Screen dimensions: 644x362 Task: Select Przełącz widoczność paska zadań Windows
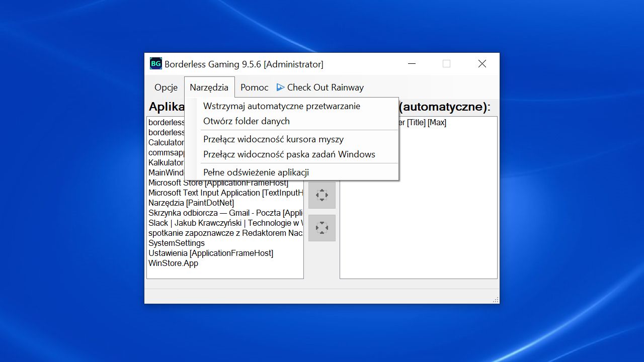coord(292,154)
